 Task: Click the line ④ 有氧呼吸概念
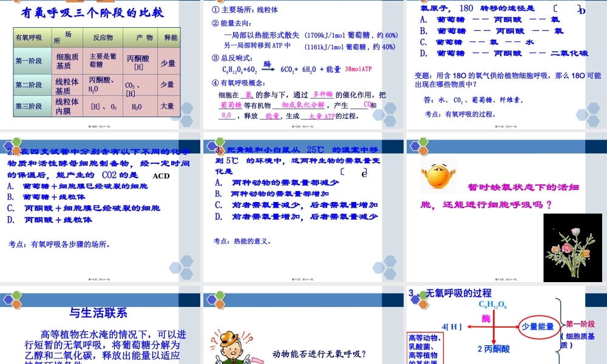tap(239, 83)
